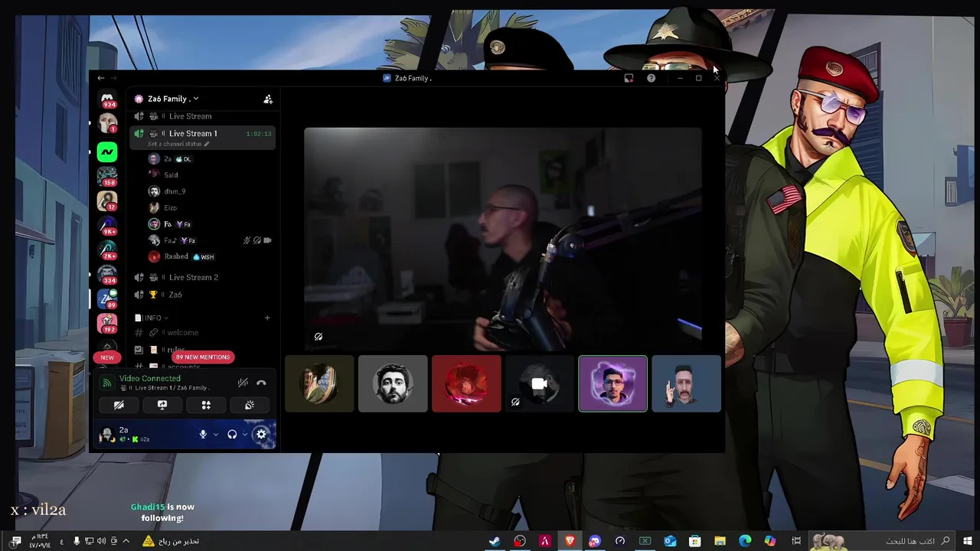
Task: Mute the microphone in user panel
Action: click(x=203, y=434)
